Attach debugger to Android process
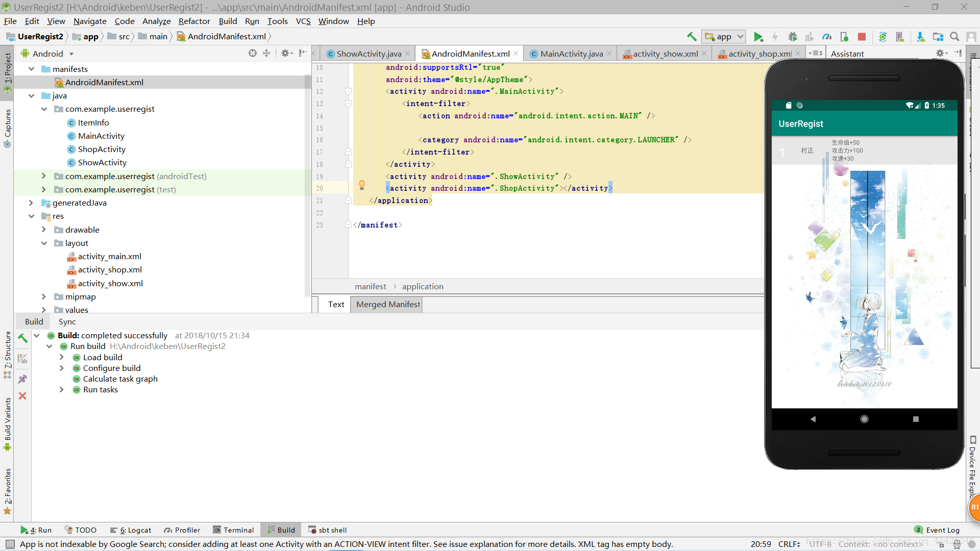980x551 pixels. [844, 37]
